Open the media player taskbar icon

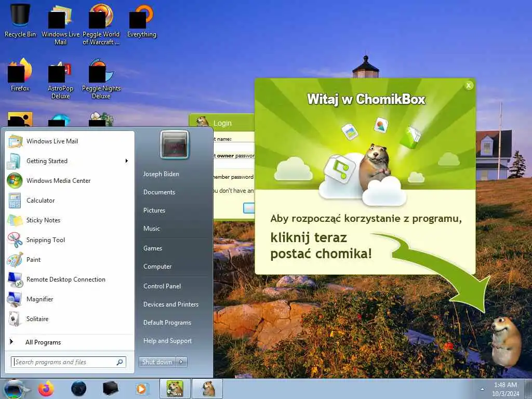point(142,389)
